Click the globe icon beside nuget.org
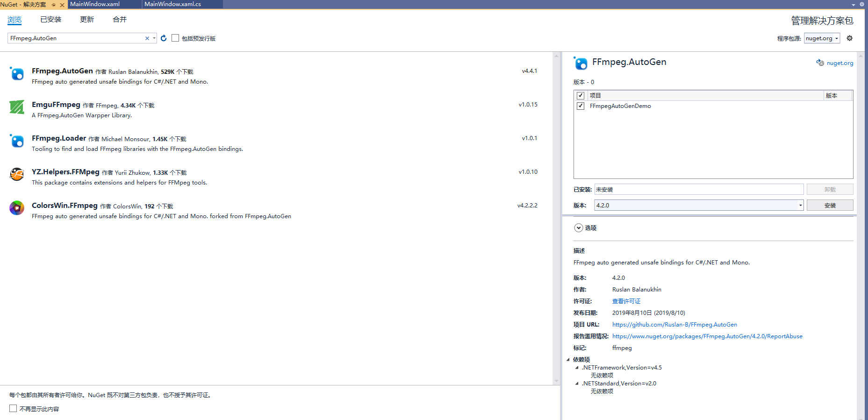This screenshot has width=868, height=420. pos(820,63)
